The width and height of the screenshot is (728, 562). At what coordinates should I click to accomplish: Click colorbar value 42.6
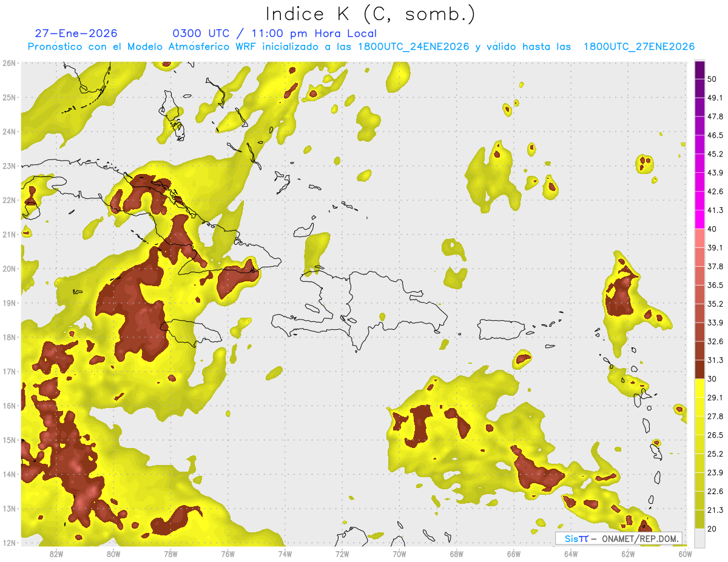[715, 192]
